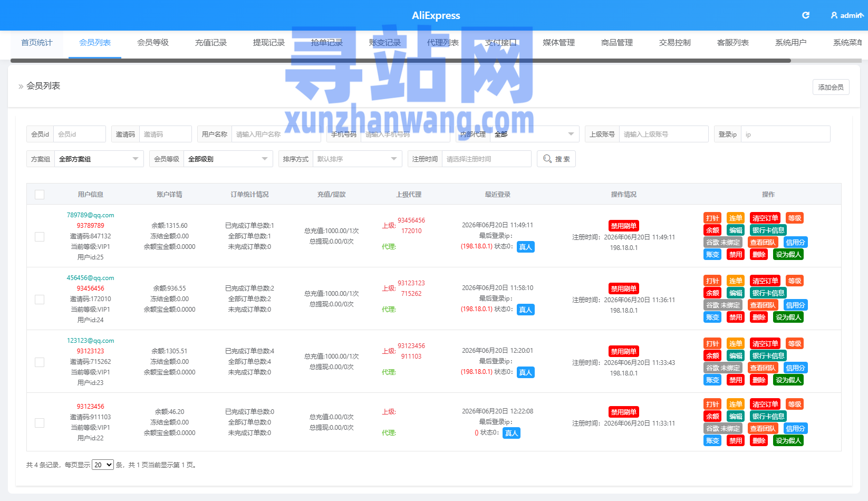The image size is (868, 501).
Task: Click the horizontal scrollbar under the tabs
Action: tap(401, 61)
